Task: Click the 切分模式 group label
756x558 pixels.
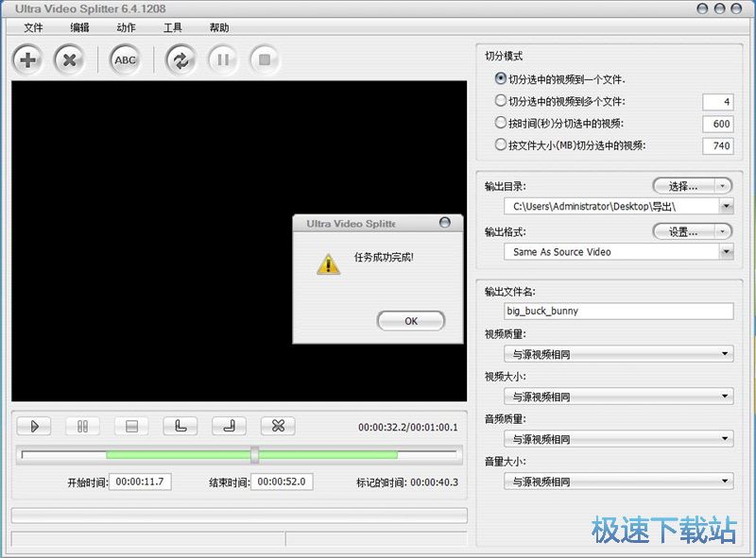Action: tap(504, 56)
